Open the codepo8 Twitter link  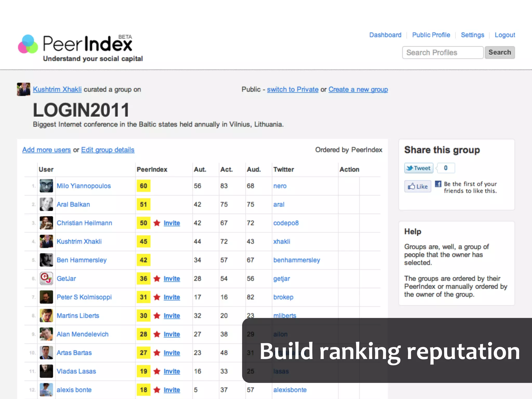286,223
